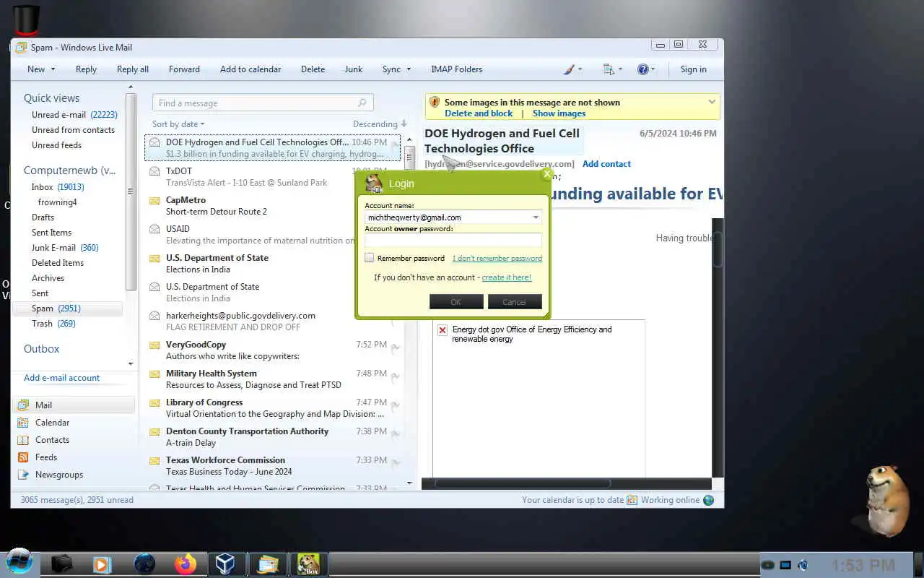Click the calendar icon in status bar

tap(632, 500)
